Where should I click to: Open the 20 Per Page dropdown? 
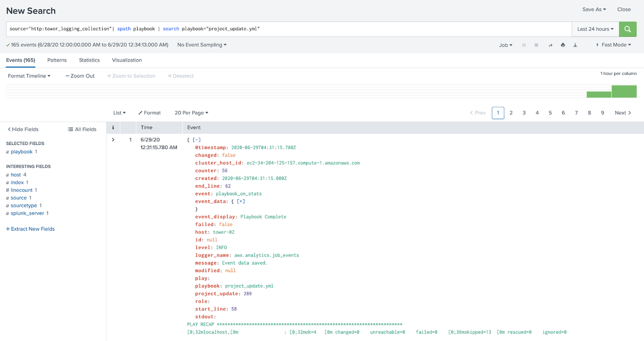click(x=191, y=113)
